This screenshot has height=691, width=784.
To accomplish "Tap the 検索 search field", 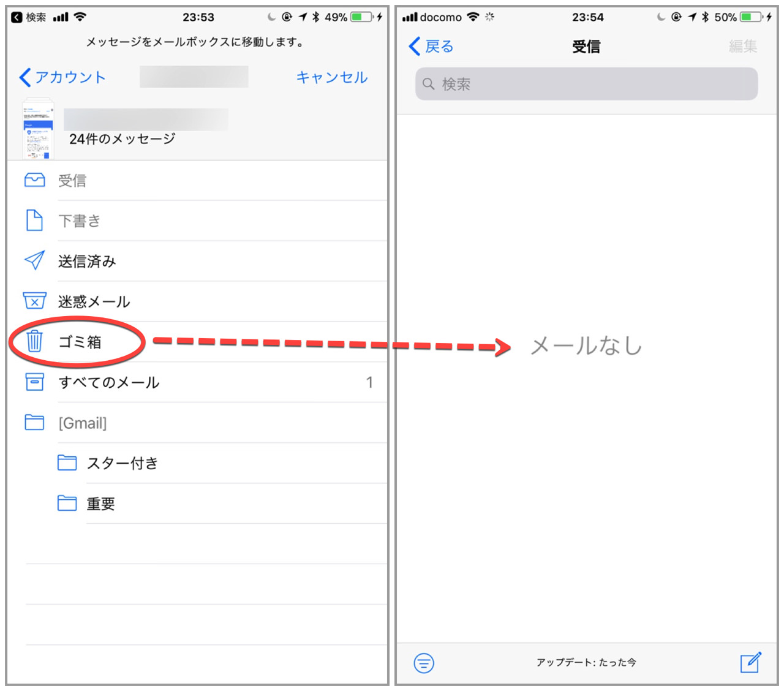I will (x=586, y=84).
